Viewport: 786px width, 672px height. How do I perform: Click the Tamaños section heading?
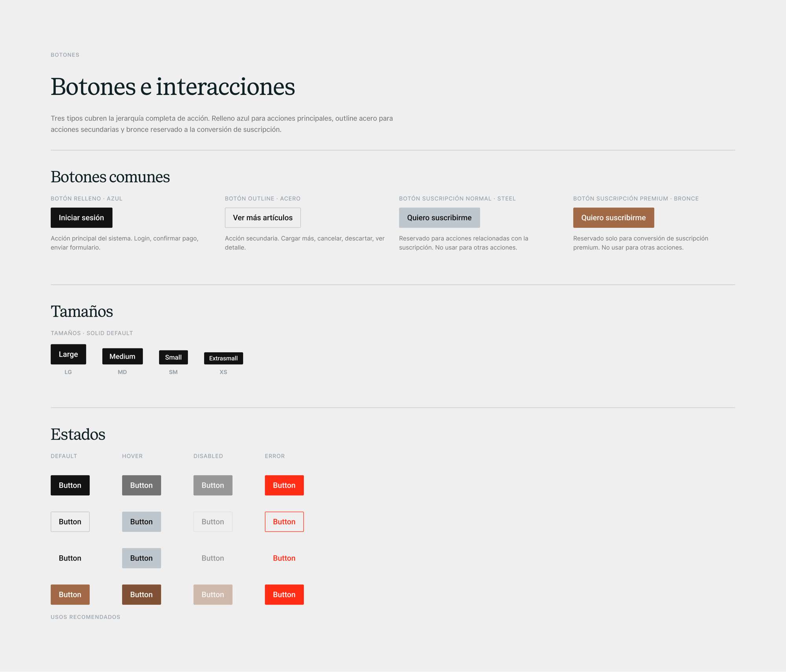click(x=82, y=311)
